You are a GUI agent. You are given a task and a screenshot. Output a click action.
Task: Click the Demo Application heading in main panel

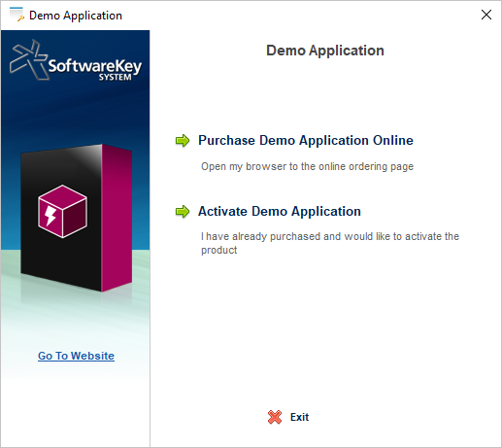click(325, 51)
